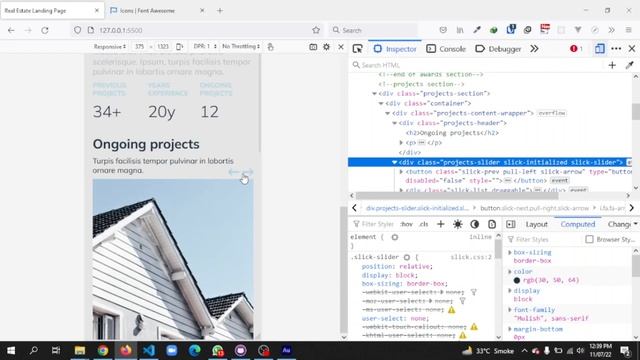Screen dimensions: 640x360
Task: Open responsive mode settings gear
Action: click(x=327, y=47)
